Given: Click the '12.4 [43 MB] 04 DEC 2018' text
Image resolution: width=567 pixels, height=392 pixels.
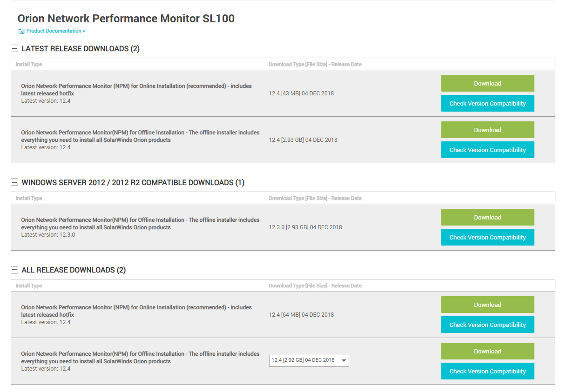Looking at the screenshot, I should click(x=301, y=93).
